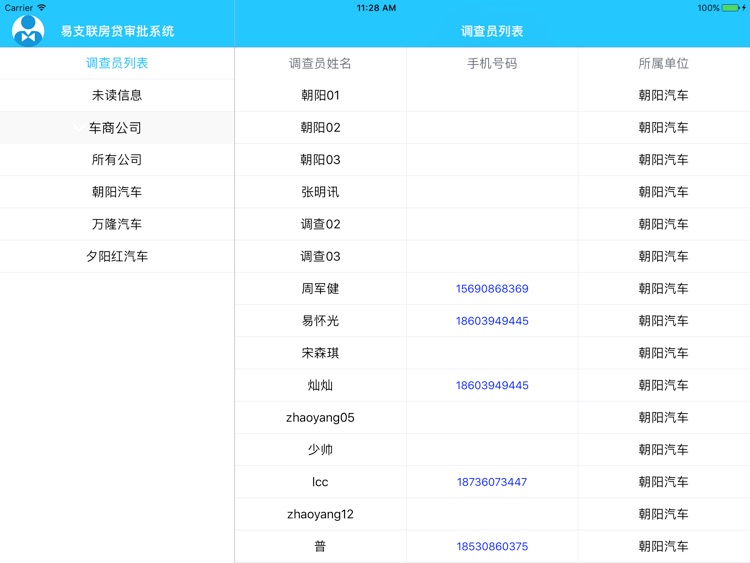Select investigator zhaoyang05
The image size is (750, 563).
pyautogui.click(x=320, y=418)
